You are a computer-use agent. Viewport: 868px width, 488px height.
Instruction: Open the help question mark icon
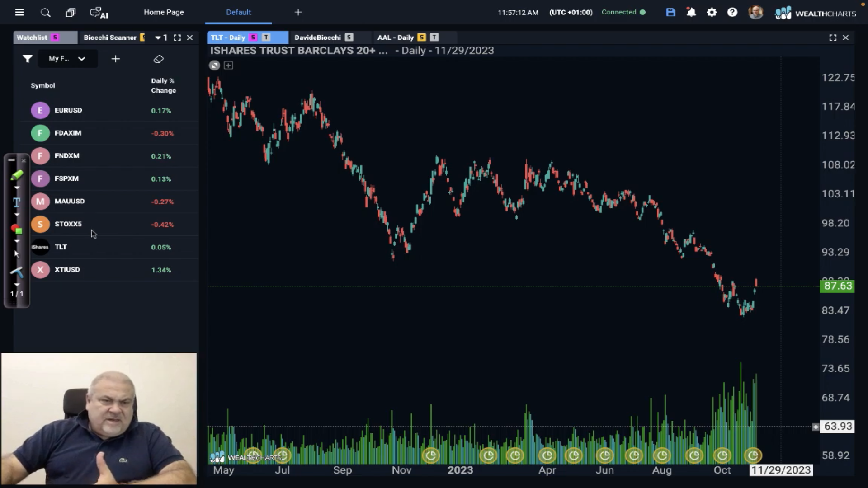732,12
